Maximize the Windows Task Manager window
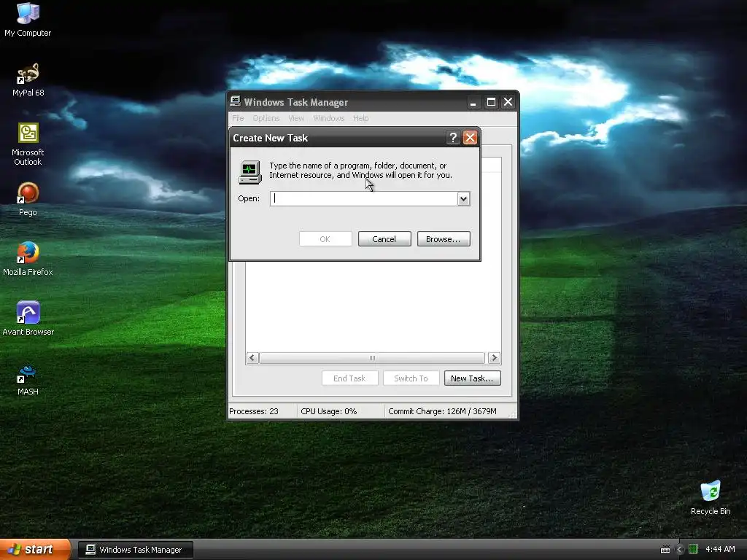The width and height of the screenshot is (747, 560). (491, 102)
